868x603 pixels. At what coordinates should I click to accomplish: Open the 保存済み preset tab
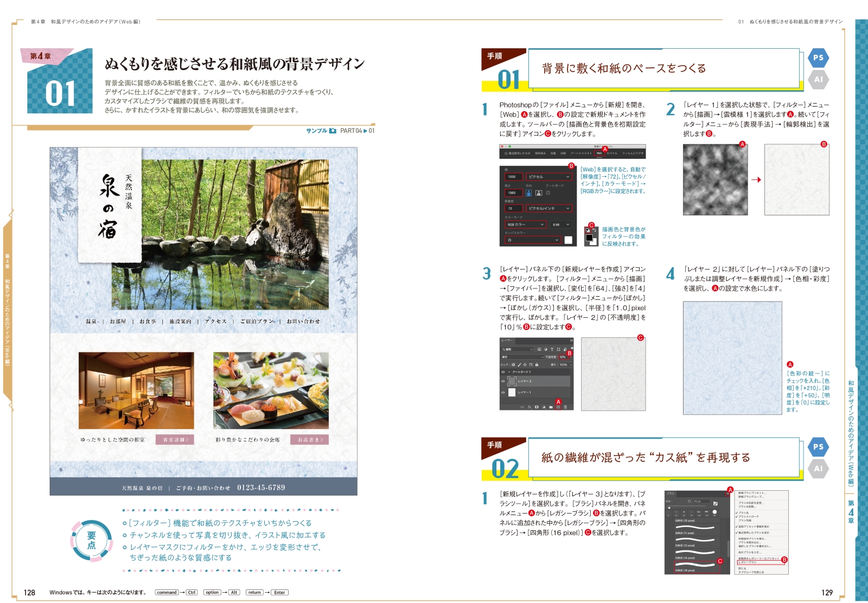pos(540,153)
